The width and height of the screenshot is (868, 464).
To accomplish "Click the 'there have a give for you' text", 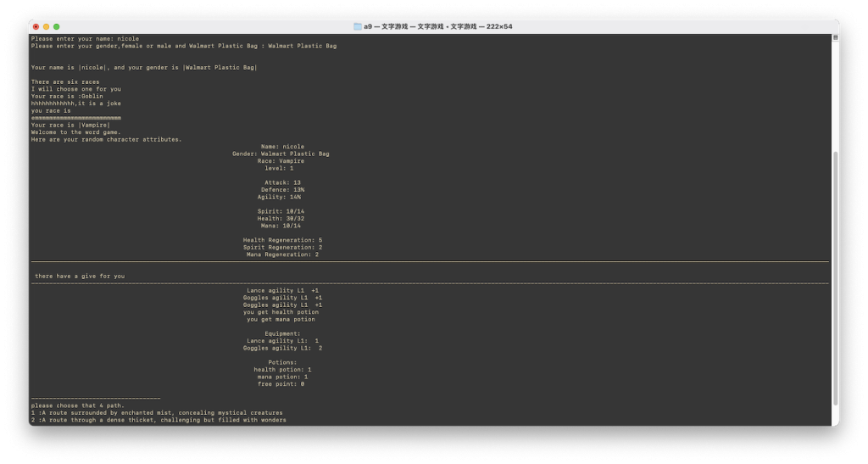I will 80,277.
